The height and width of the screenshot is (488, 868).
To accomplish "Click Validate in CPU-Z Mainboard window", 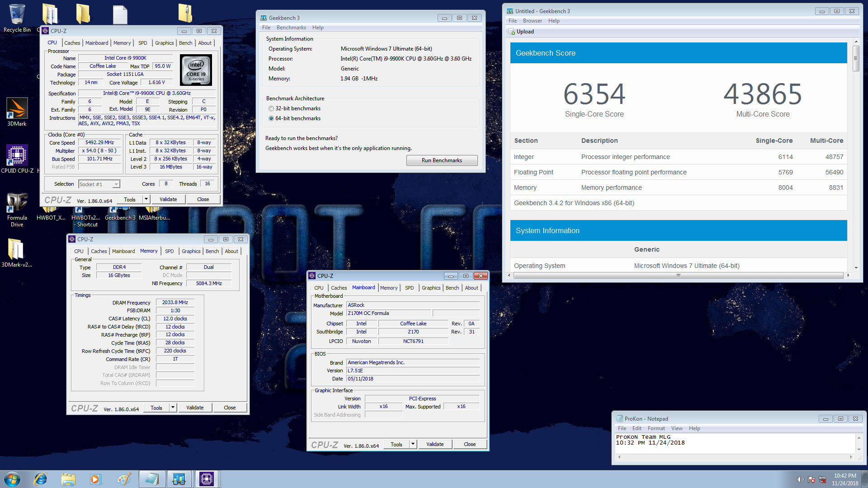I will coord(435,444).
